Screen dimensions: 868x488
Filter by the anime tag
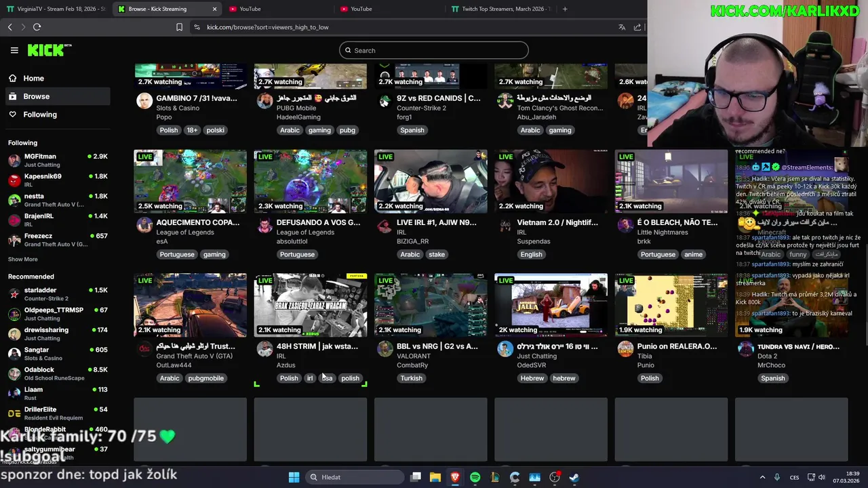click(693, 255)
